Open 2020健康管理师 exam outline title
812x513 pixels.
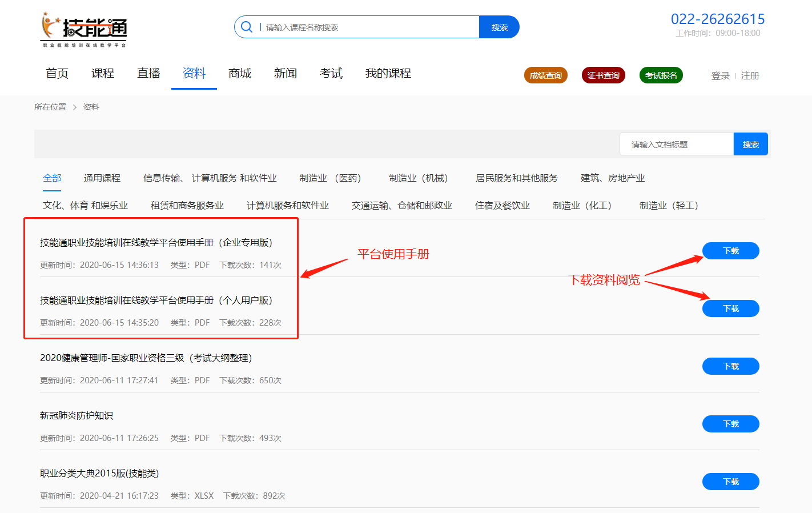[x=146, y=358]
